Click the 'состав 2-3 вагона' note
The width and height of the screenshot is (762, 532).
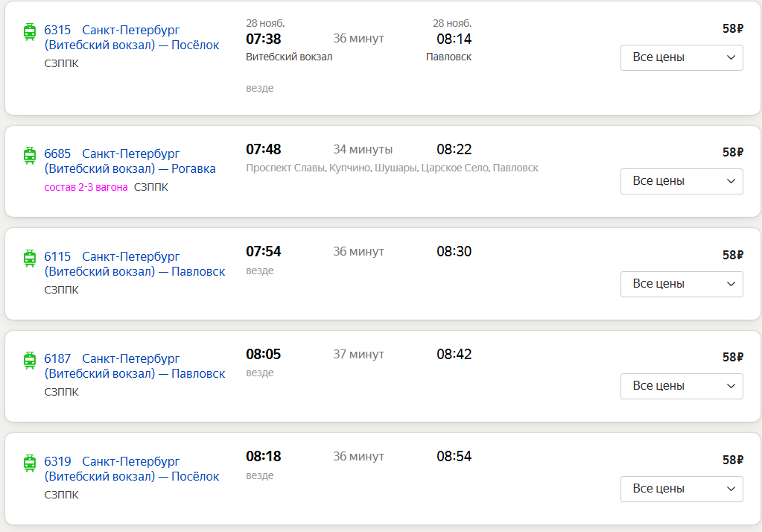(x=86, y=187)
